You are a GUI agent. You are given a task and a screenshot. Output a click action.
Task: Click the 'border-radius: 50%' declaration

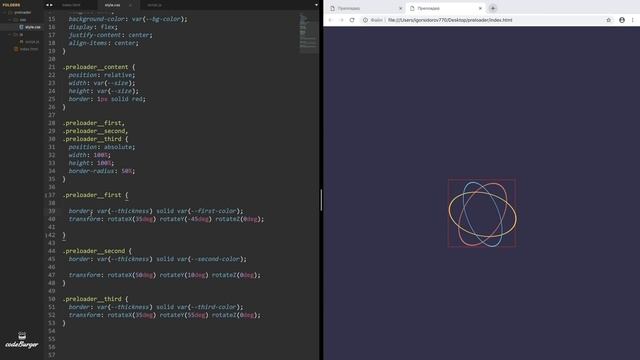click(x=102, y=171)
